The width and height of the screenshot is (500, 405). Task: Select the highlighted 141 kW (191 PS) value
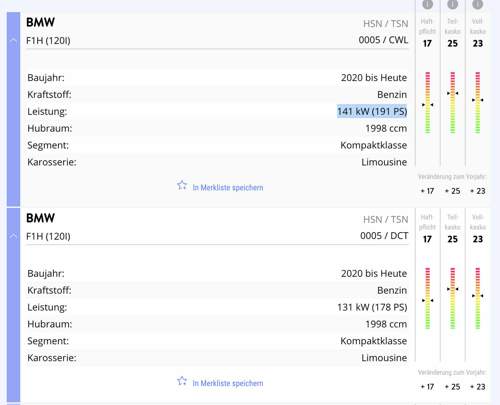pos(372,111)
